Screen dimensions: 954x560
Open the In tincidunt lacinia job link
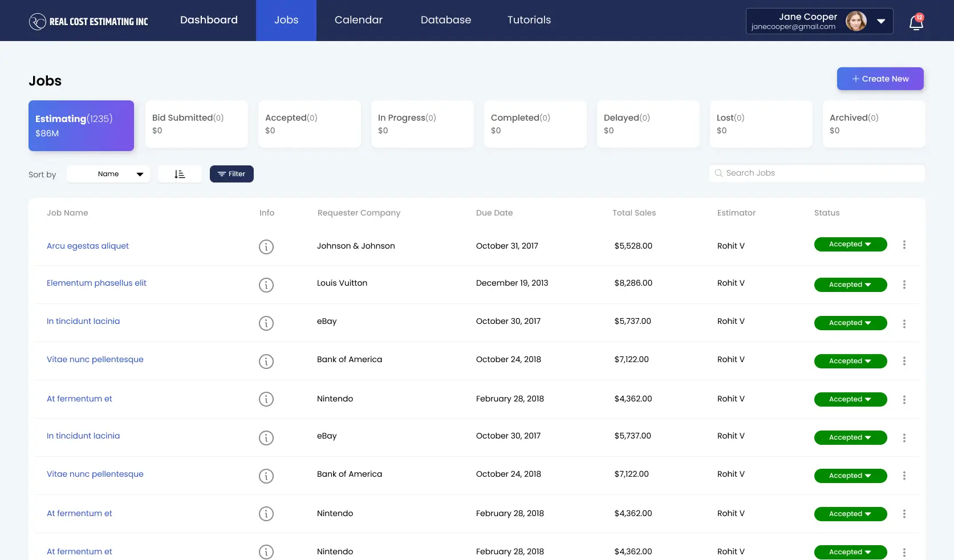[83, 321]
